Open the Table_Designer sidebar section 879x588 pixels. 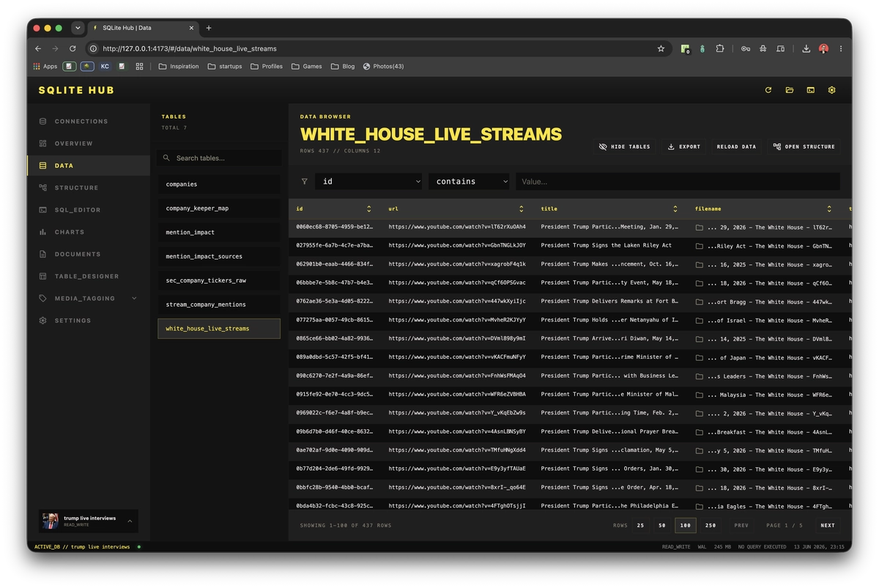[x=89, y=276]
